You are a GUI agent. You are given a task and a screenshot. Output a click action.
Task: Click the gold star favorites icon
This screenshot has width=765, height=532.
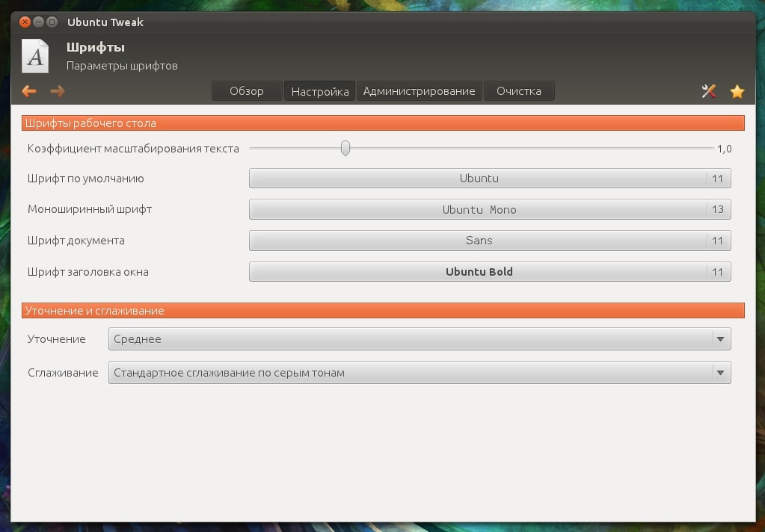737,91
